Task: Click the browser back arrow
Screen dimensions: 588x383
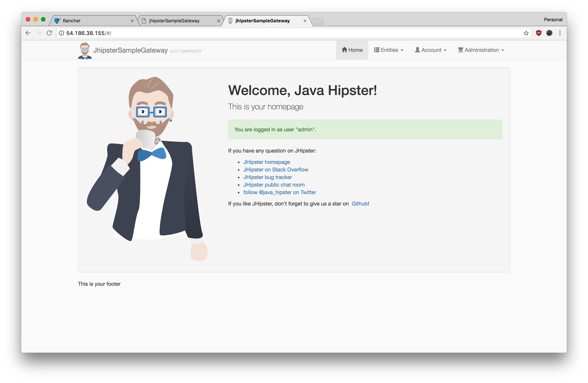Action: pyautogui.click(x=28, y=33)
